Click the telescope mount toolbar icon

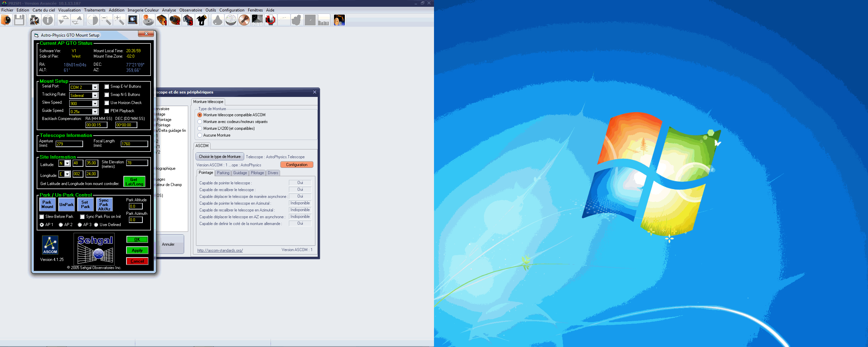202,20
